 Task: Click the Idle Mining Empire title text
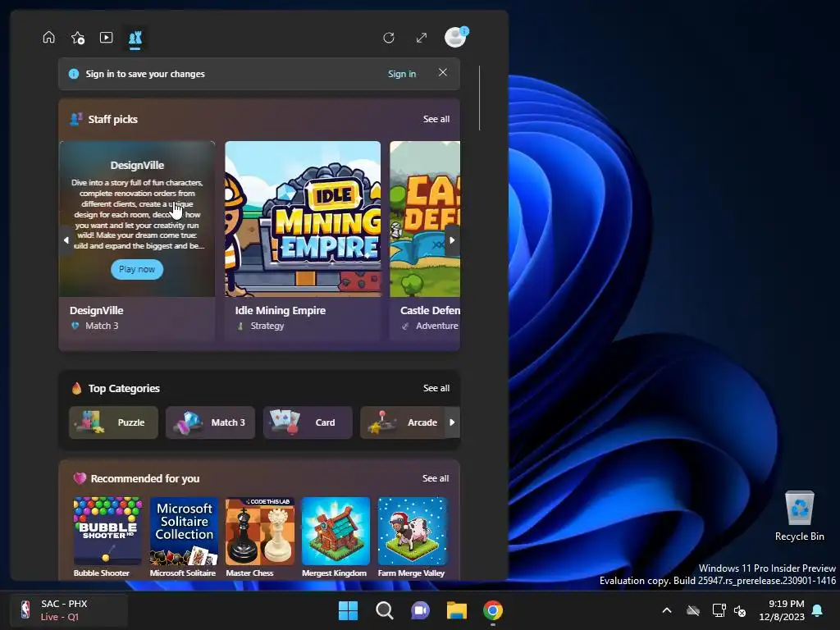click(x=281, y=310)
